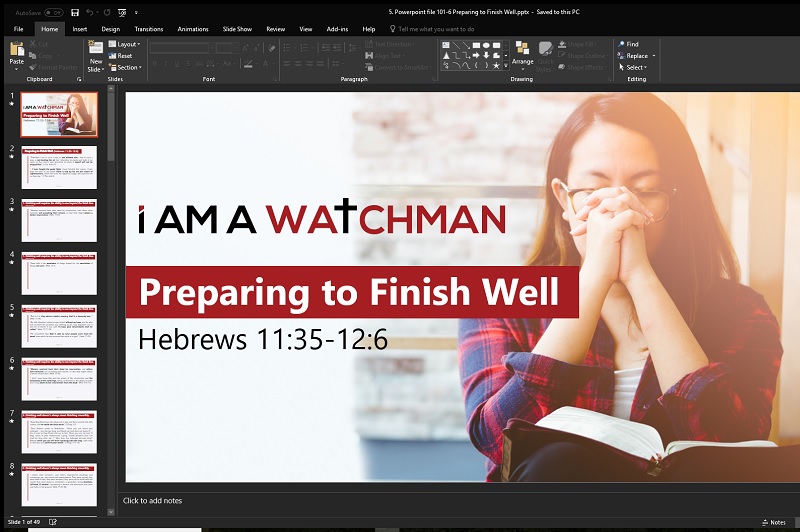The image size is (800, 532).
Task: Open the File menu
Action: tap(18, 29)
